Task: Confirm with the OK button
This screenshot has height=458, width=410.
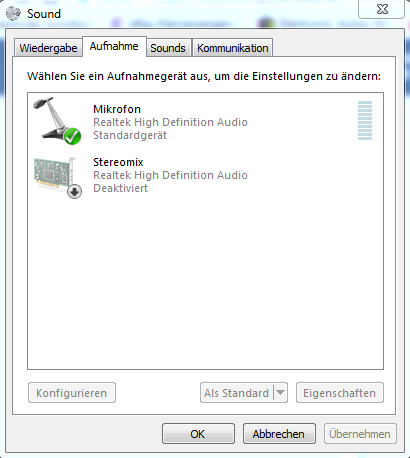Action: pyautogui.click(x=198, y=434)
